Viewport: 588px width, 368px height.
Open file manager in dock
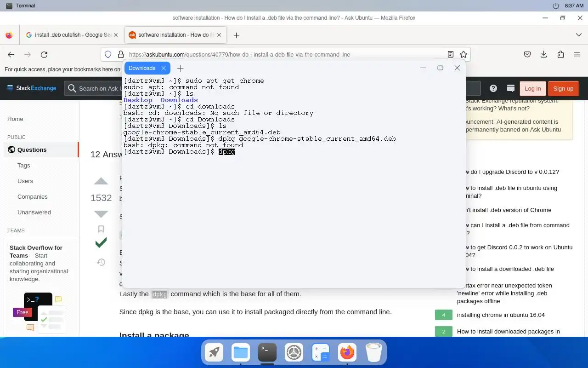click(x=241, y=353)
